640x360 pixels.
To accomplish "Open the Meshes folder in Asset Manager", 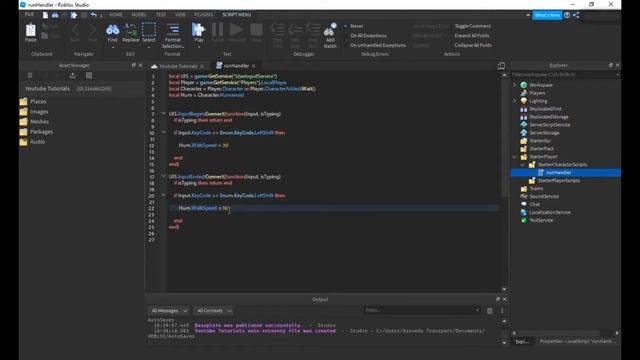I will 39,122.
